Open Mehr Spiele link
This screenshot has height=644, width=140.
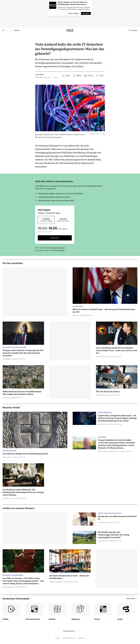point(132,599)
